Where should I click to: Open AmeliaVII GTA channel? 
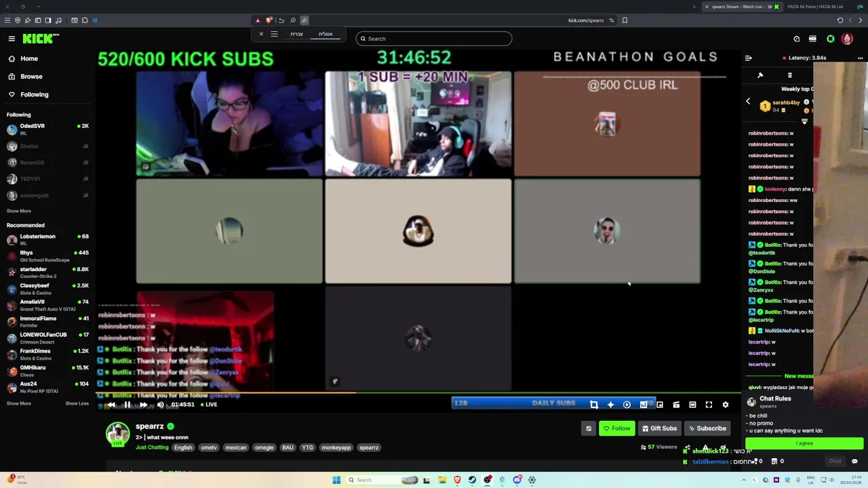tap(47, 305)
